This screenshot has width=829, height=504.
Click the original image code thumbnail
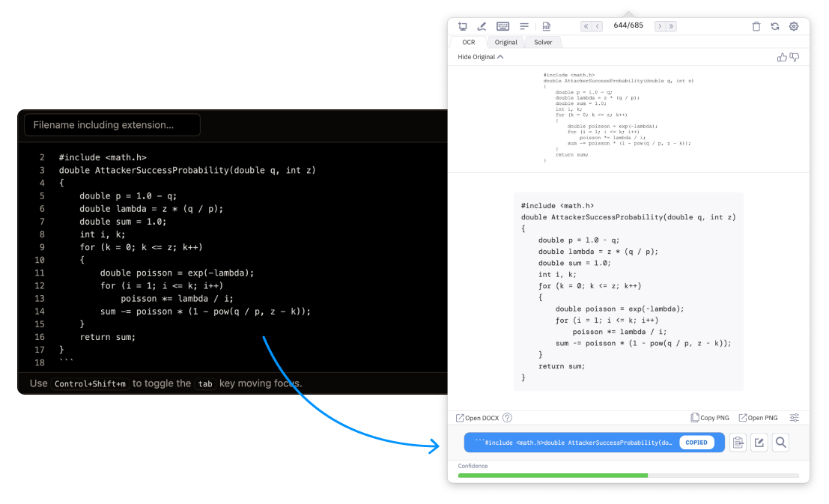(x=619, y=118)
